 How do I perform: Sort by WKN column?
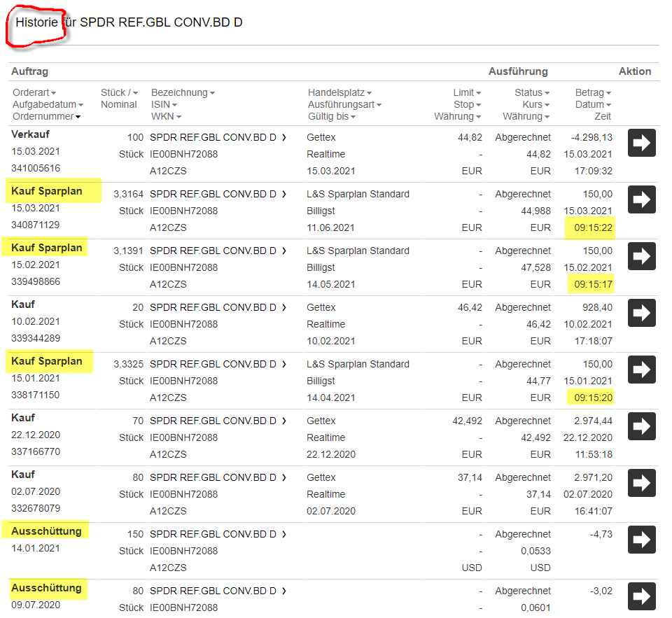[x=166, y=117]
